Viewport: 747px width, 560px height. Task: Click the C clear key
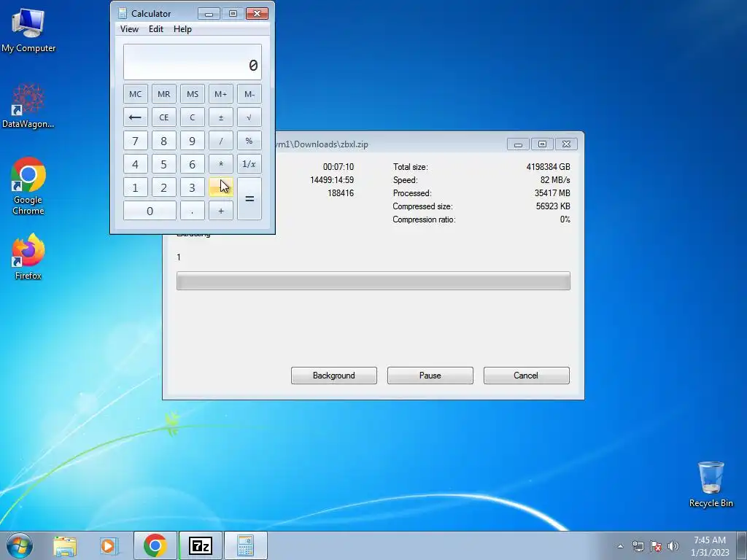193,117
